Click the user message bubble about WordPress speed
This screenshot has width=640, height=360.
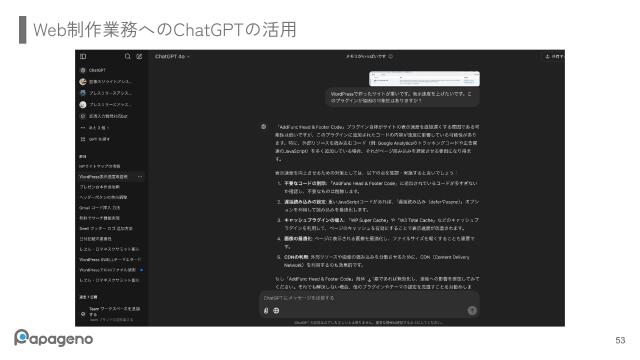pyautogui.click(x=402, y=97)
